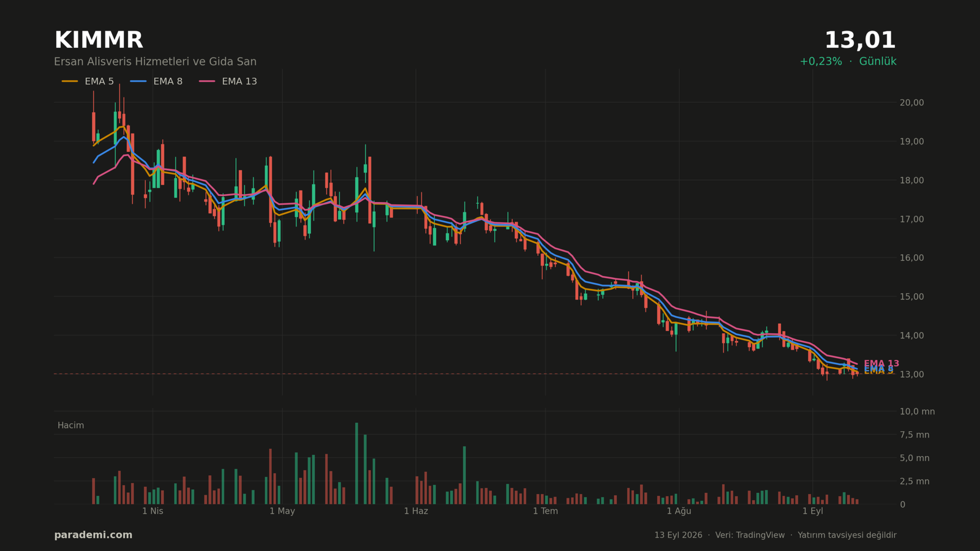Click the 1 Ağu date label
This screenshot has width=980, height=551.
(x=679, y=511)
